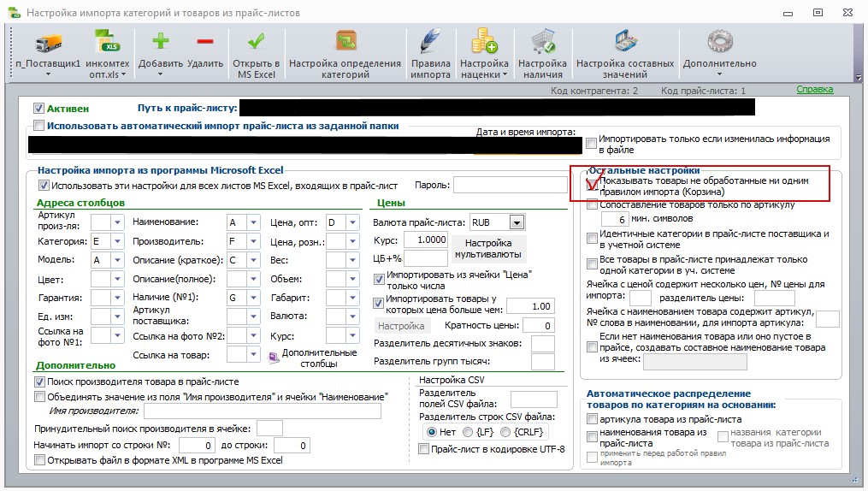Click the Настройка мультивалюты button
This screenshot has height=491, width=868.
point(487,249)
